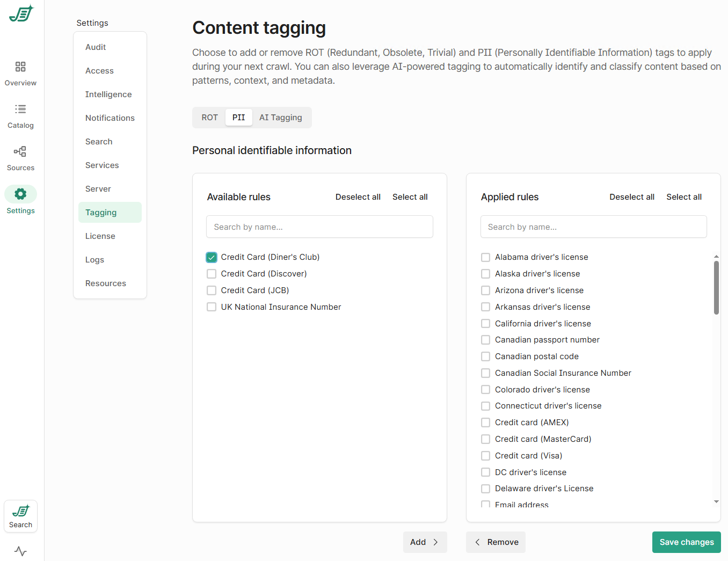The image size is (728, 561).
Task: Save changes to tagging rules
Action: point(686,542)
